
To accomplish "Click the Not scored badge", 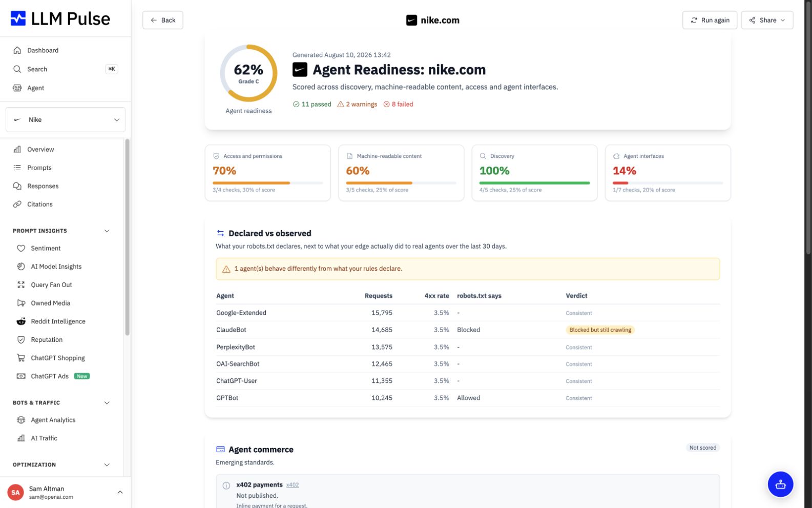I will point(702,448).
